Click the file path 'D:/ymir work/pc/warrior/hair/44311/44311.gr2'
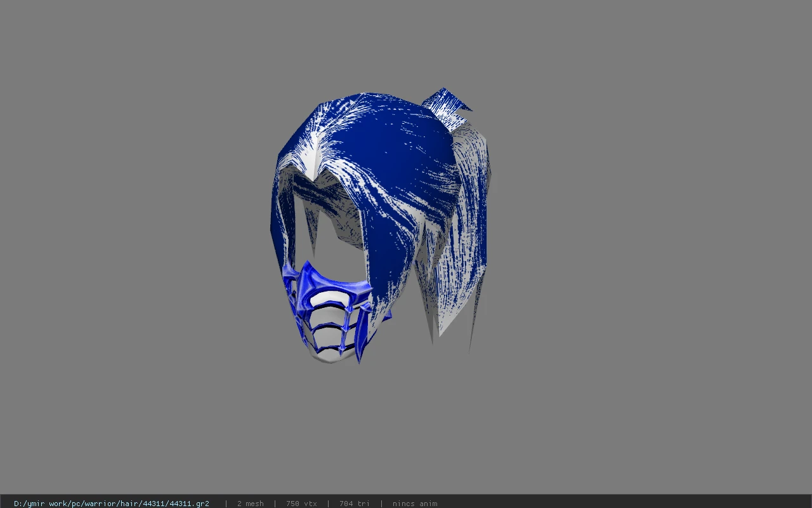This screenshot has width=812, height=508. (112, 504)
